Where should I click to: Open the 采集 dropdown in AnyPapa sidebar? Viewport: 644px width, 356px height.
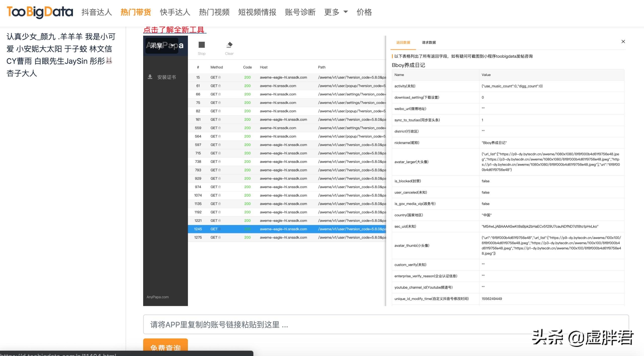pos(162,46)
